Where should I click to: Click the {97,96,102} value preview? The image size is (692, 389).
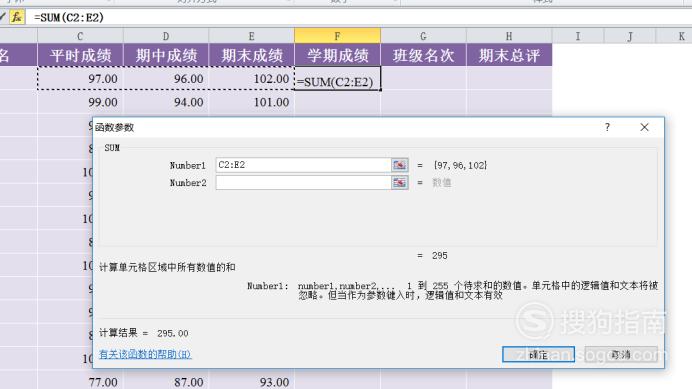pos(460,165)
